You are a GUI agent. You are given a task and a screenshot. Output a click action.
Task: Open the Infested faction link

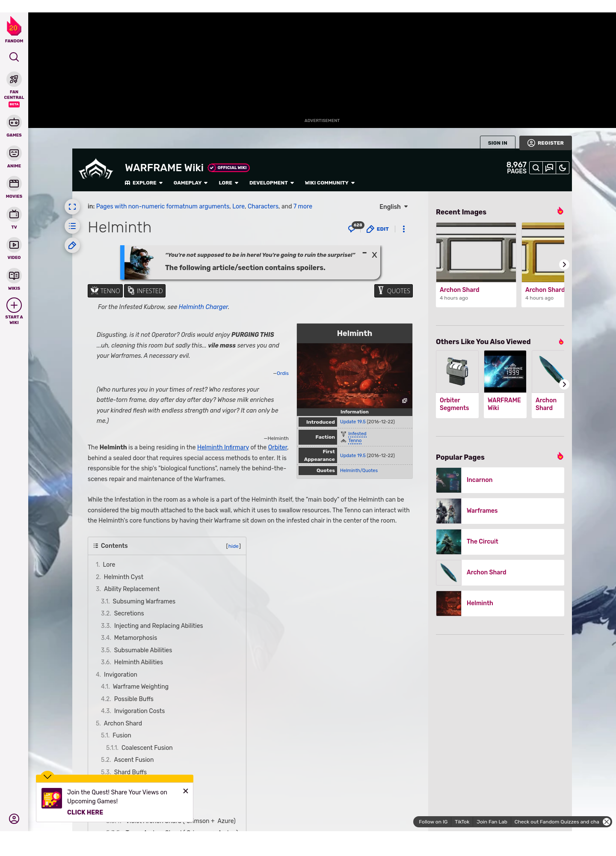pyautogui.click(x=357, y=434)
